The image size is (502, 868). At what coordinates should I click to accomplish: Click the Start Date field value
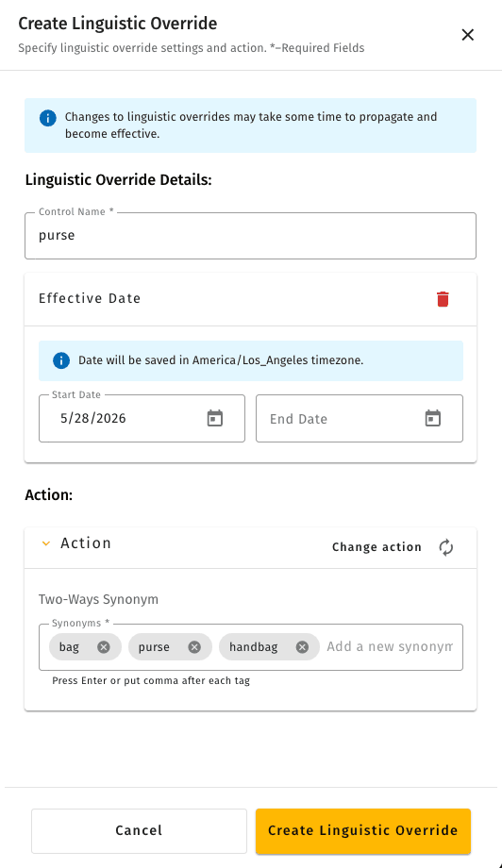point(93,418)
